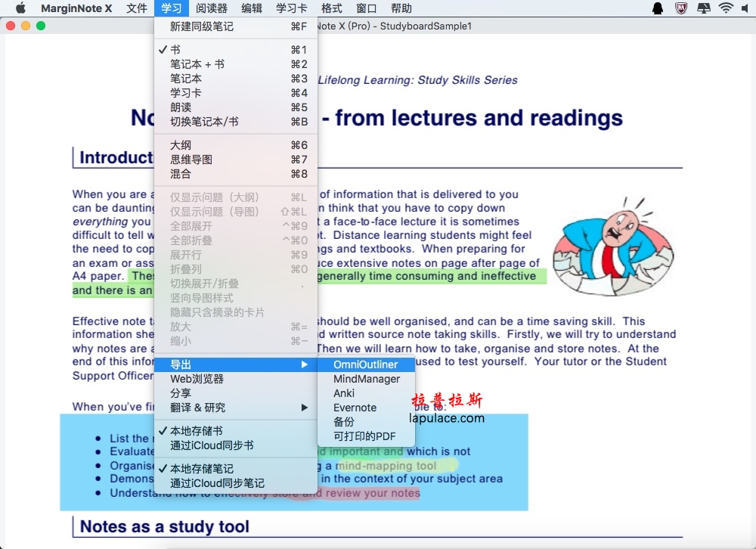
Task: Click 新建同级笔记 menu entry
Action: point(202,26)
